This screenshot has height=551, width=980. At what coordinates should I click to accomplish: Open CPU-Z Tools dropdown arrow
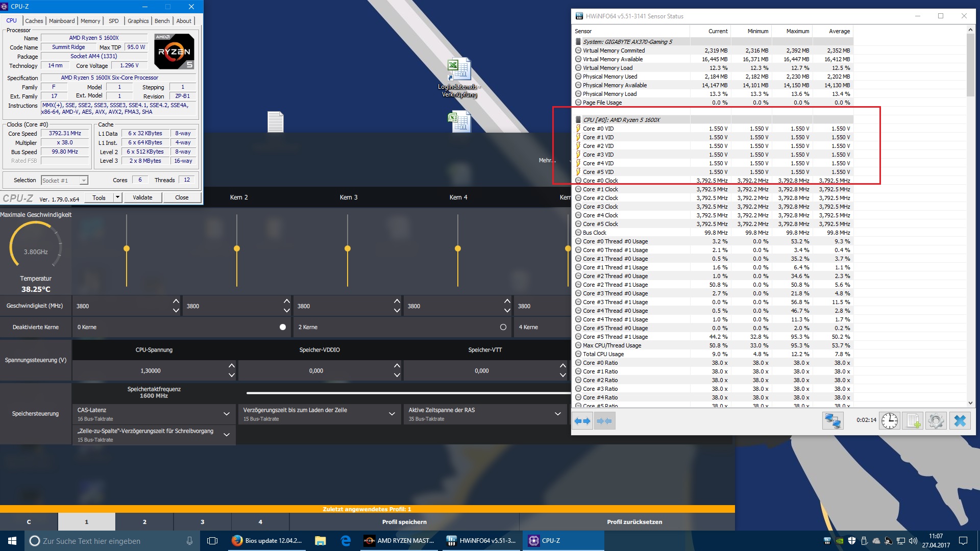pos(117,197)
